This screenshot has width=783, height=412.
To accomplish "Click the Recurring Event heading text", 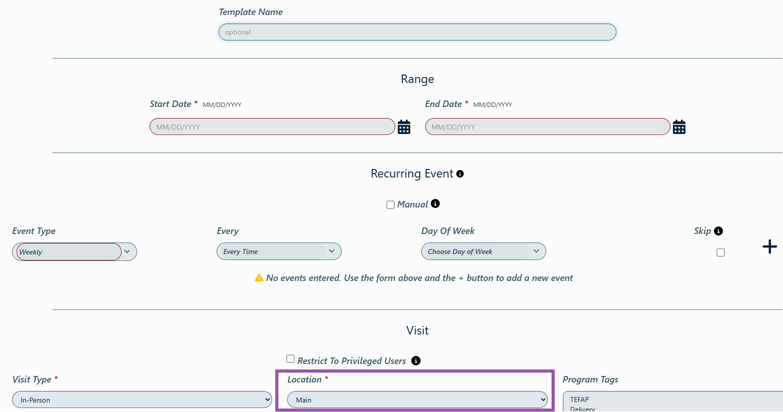I will tap(411, 174).
